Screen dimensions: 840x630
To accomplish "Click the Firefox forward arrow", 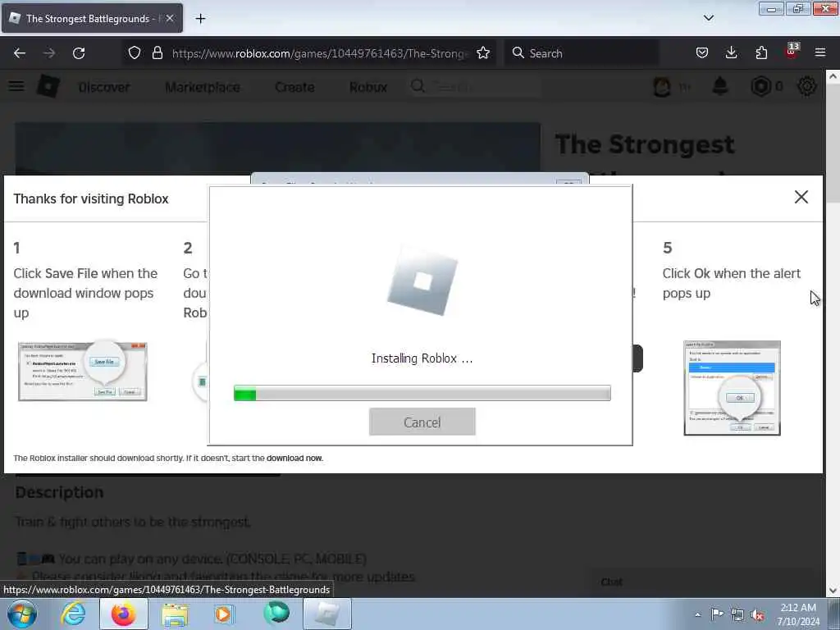I will point(49,53).
